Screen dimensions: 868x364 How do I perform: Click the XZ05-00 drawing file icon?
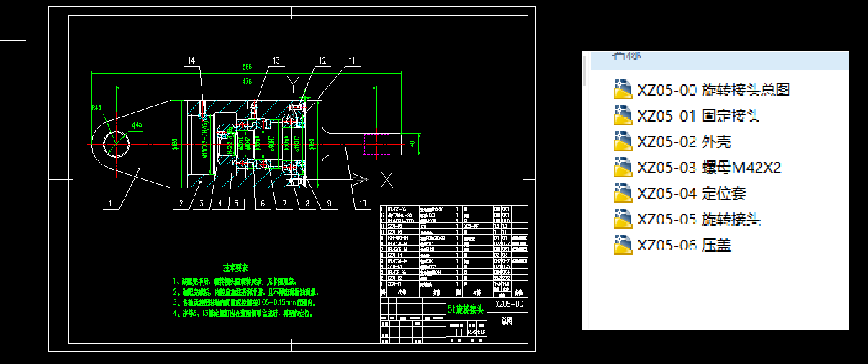[620, 90]
